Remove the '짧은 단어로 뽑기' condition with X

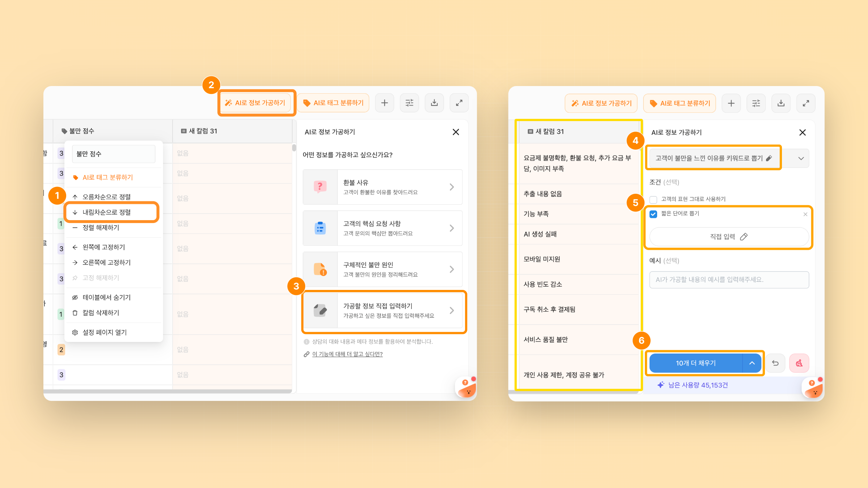pos(805,214)
